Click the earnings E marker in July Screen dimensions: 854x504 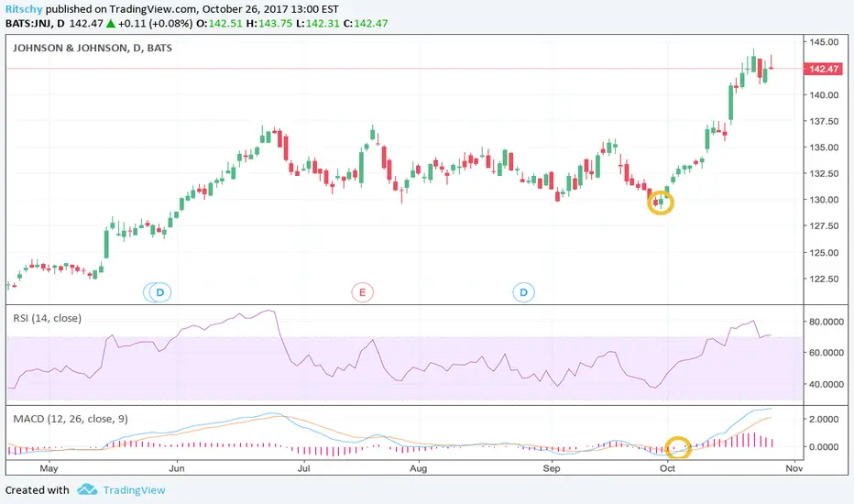[x=362, y=292]
